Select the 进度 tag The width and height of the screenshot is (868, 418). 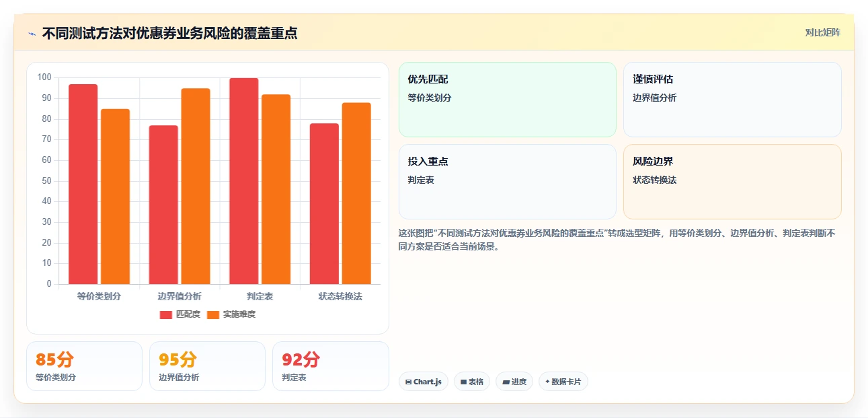tap(514, 382)
